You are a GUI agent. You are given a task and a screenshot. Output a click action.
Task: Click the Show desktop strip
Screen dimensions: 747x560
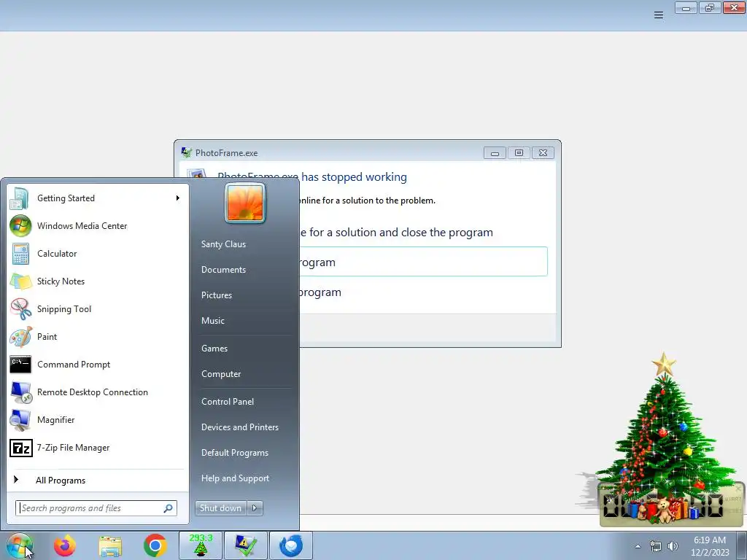tap(742, 546)
